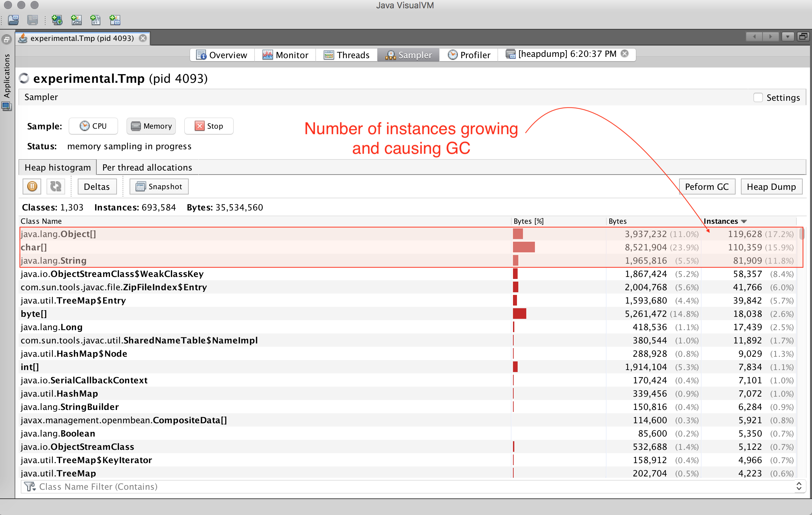
Task: Add a JMX connection
Action: (x=76, y=20)
